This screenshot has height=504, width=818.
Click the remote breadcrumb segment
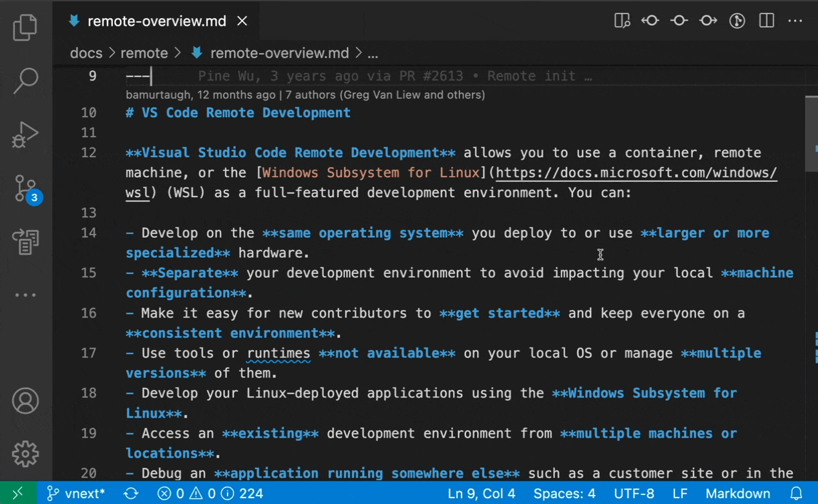(x=144, y=53)
